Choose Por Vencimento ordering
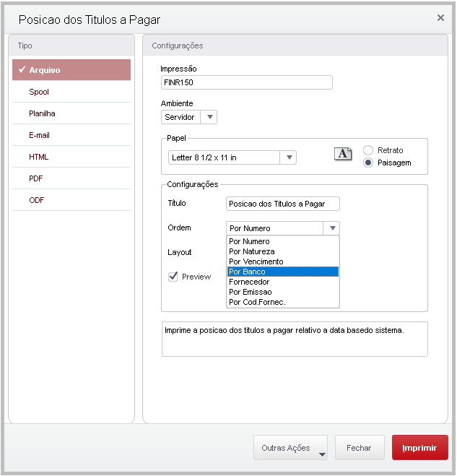Viewport: 457px width, 476px height. click(x=282, y=261)
